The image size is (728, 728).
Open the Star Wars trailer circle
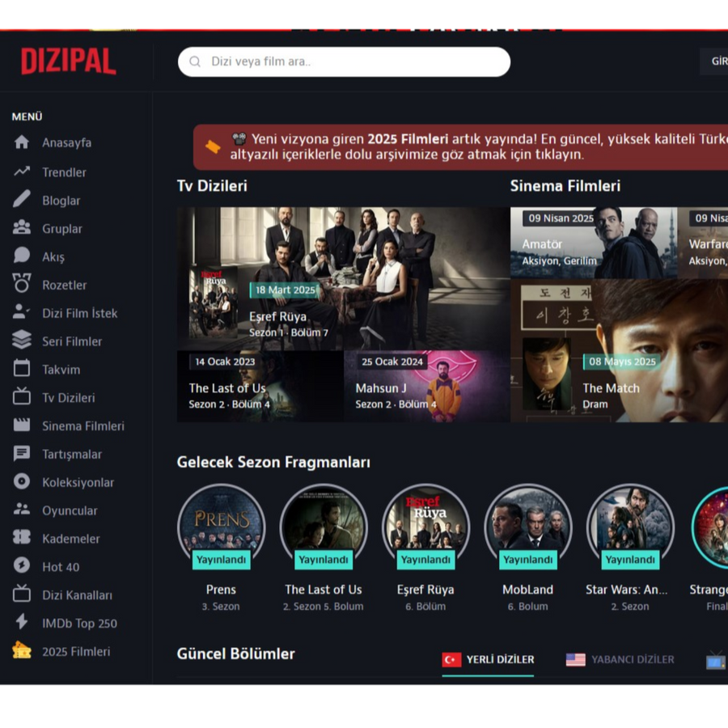[x=630, y=527]
